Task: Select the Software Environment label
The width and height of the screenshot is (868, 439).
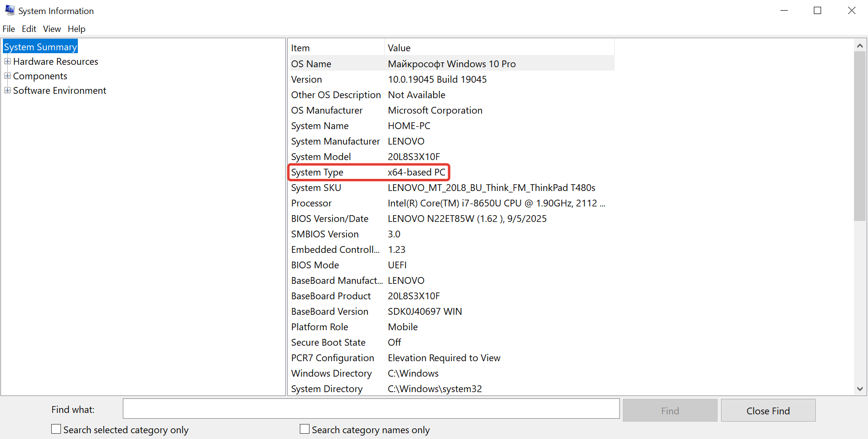Action: 59,90
